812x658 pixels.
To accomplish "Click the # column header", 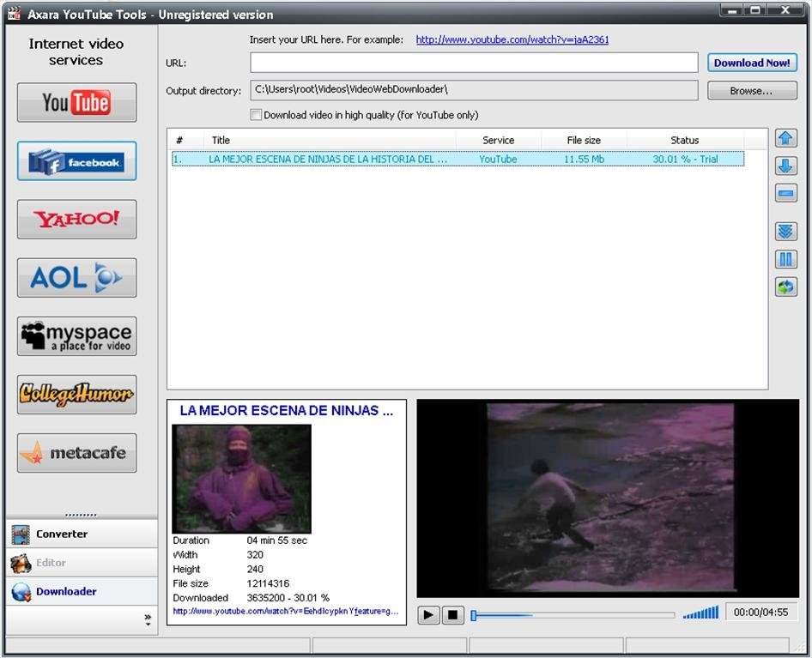I will pos(185,141).
